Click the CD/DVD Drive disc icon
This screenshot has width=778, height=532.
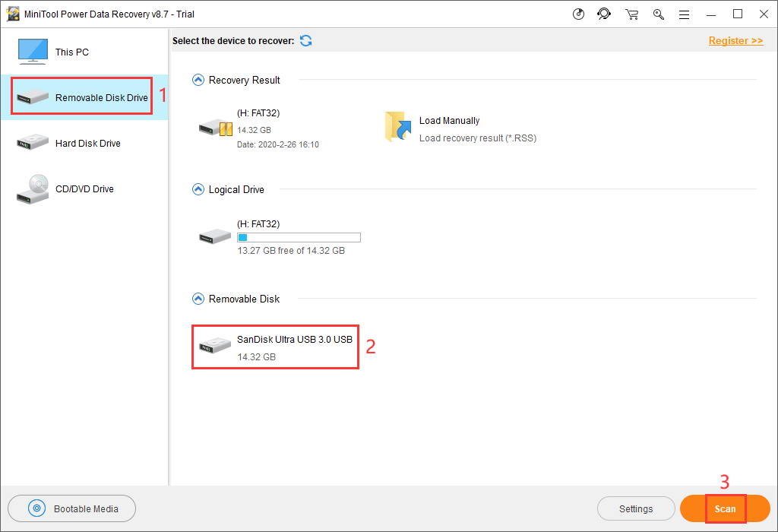point(33,189)
